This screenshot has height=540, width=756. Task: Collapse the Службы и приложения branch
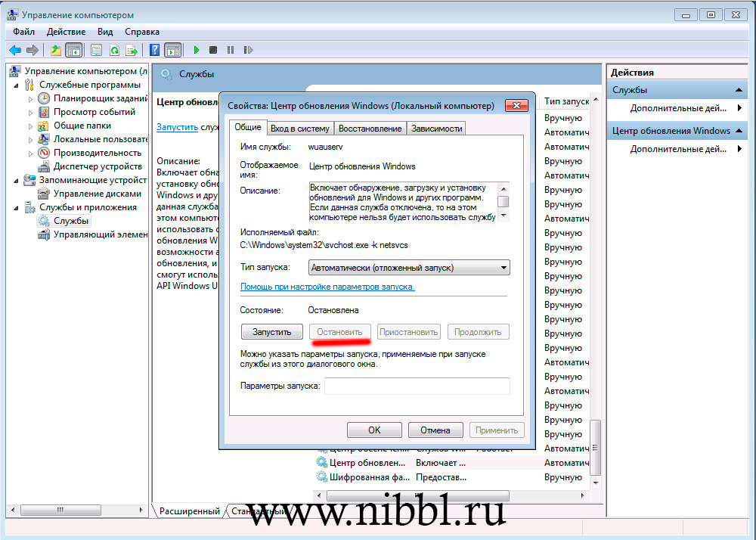[17, 208]
